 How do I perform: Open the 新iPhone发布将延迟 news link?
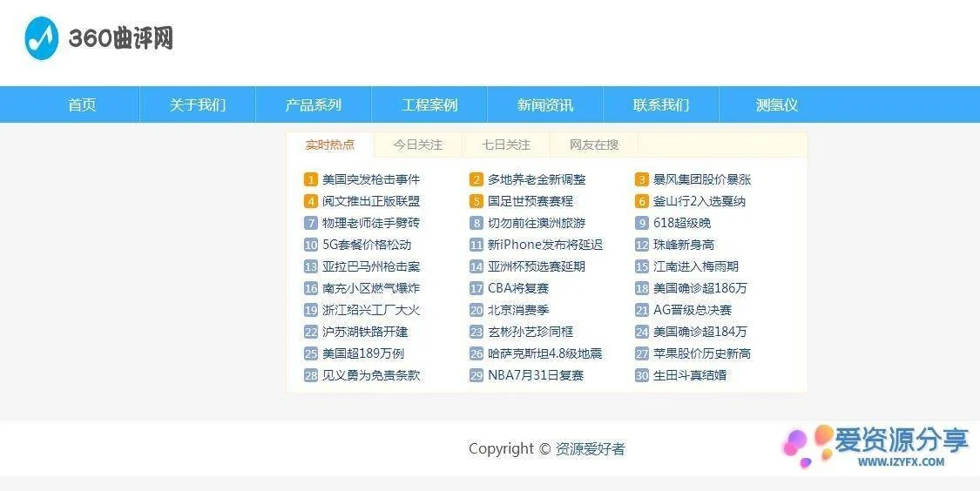coord(545,245)
